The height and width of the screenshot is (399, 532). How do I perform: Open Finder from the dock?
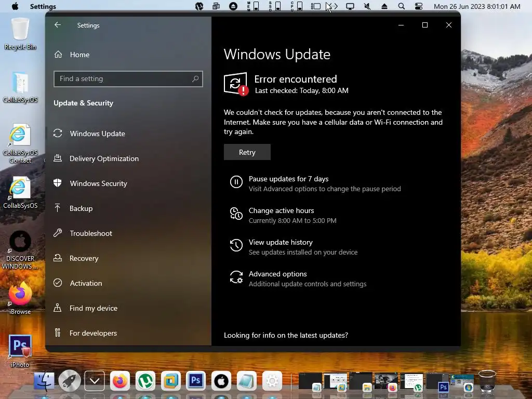click(x=44, y=381)
